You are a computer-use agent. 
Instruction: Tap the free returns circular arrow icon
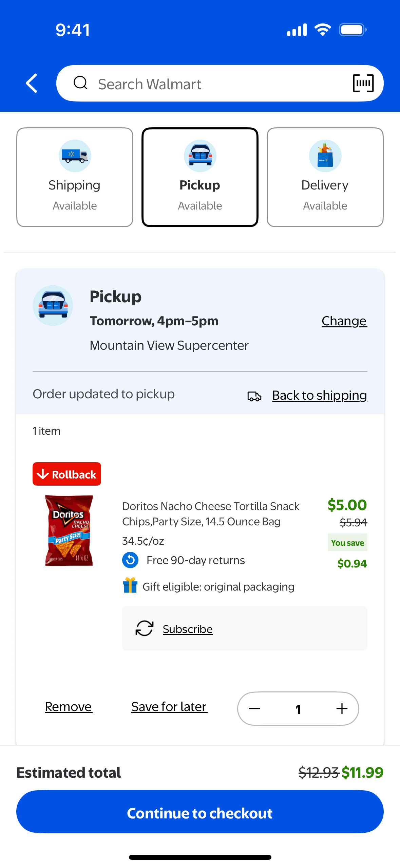coord(130,560)
